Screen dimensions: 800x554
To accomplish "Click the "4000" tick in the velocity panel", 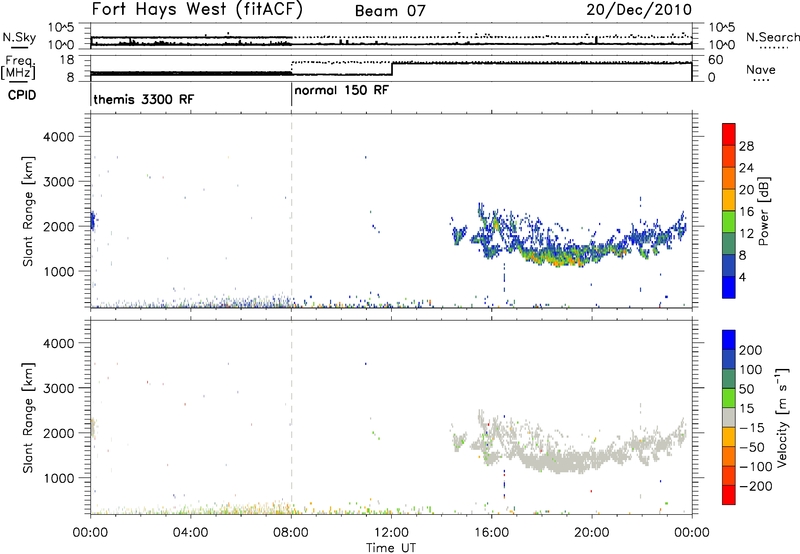I will coord(59,343).
